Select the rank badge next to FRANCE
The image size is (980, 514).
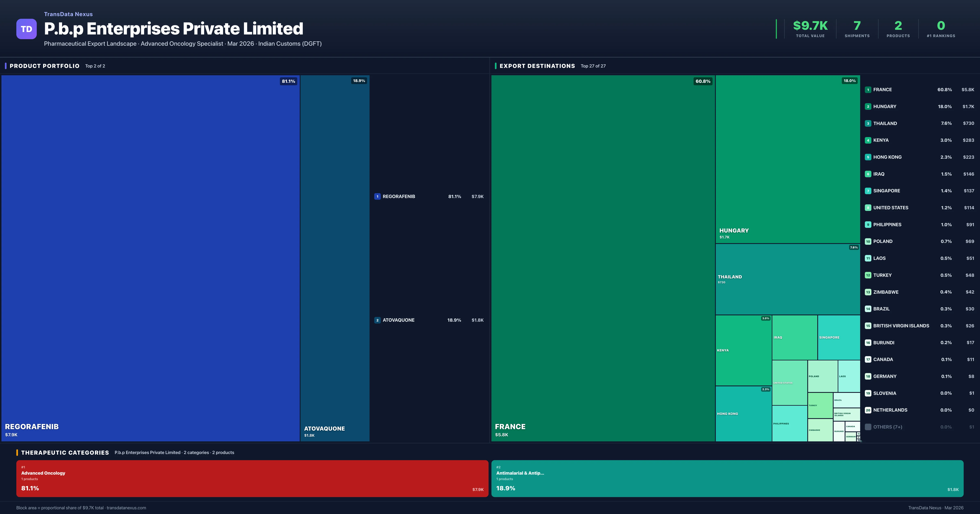coord(868,90)
